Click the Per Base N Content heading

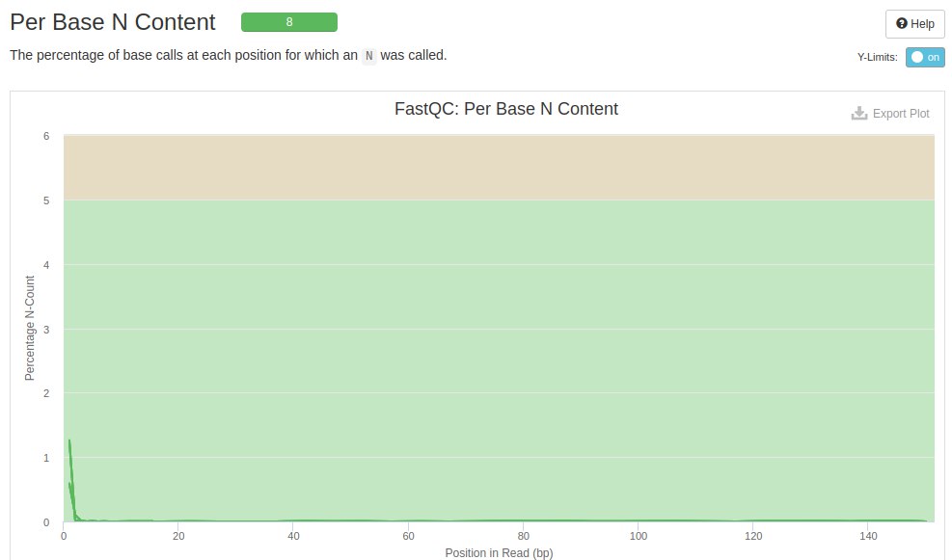(x=113, y=23)
